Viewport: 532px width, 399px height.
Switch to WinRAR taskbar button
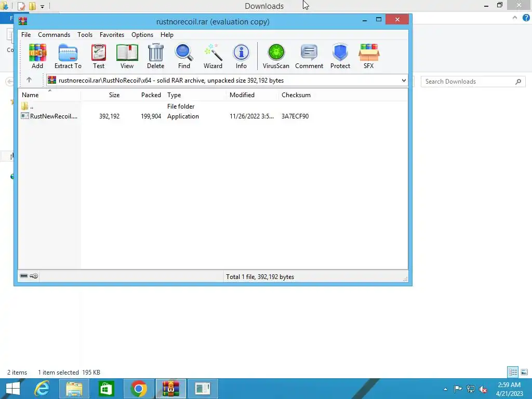170,389
